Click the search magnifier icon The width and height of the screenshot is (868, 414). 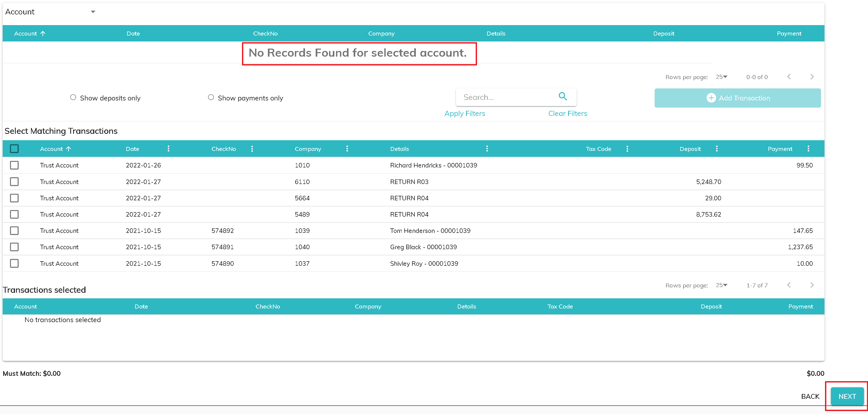click(x=562, y=97)
